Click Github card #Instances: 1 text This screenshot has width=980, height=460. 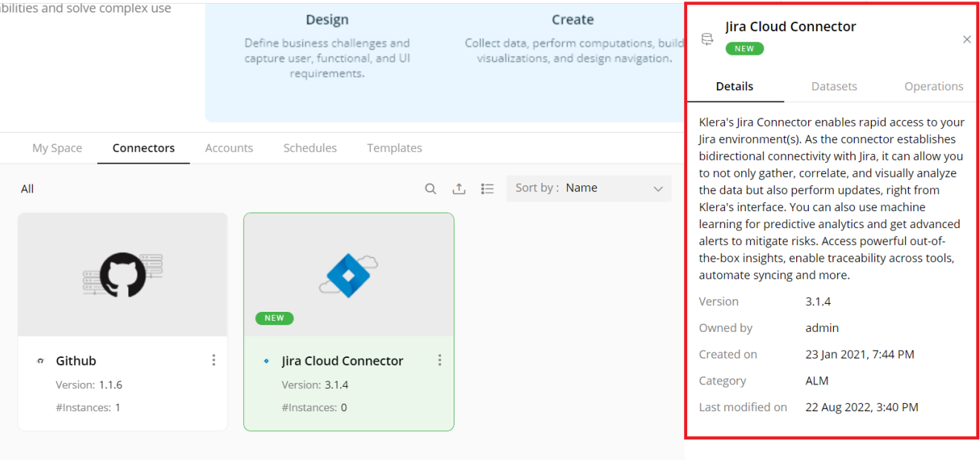click(x=88, y=407)
